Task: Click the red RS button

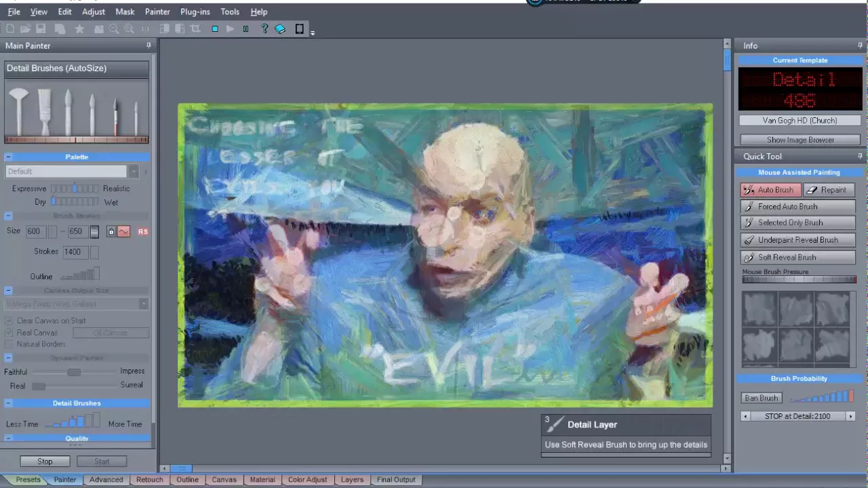Action: tap(143, 232)
